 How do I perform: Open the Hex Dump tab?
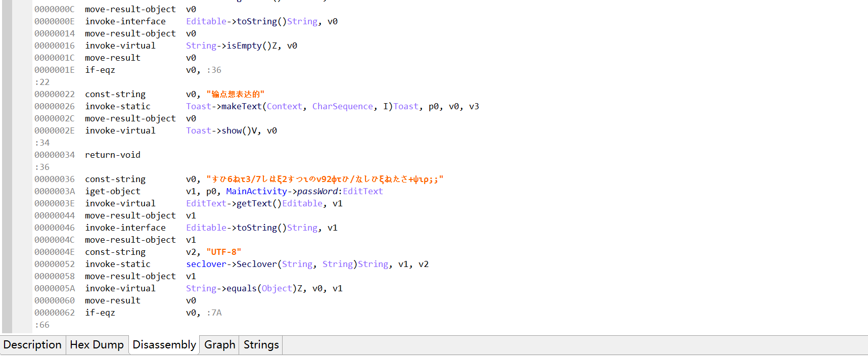[x=97, y=345]
